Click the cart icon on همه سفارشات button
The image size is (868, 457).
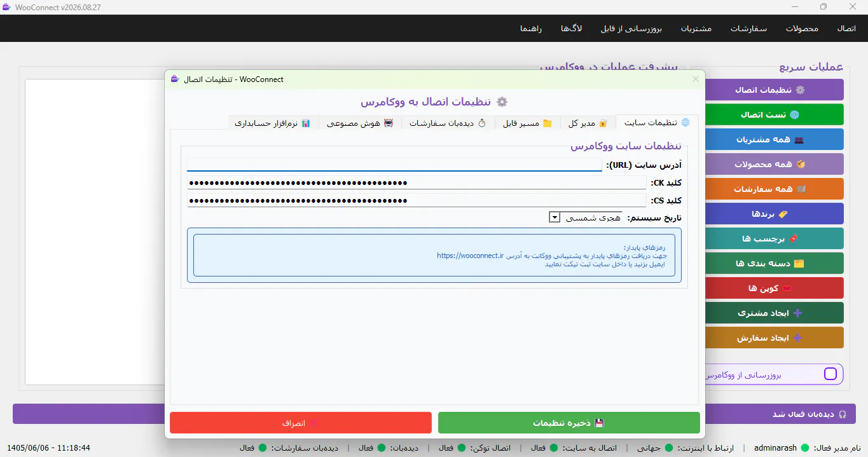point(801,189)
